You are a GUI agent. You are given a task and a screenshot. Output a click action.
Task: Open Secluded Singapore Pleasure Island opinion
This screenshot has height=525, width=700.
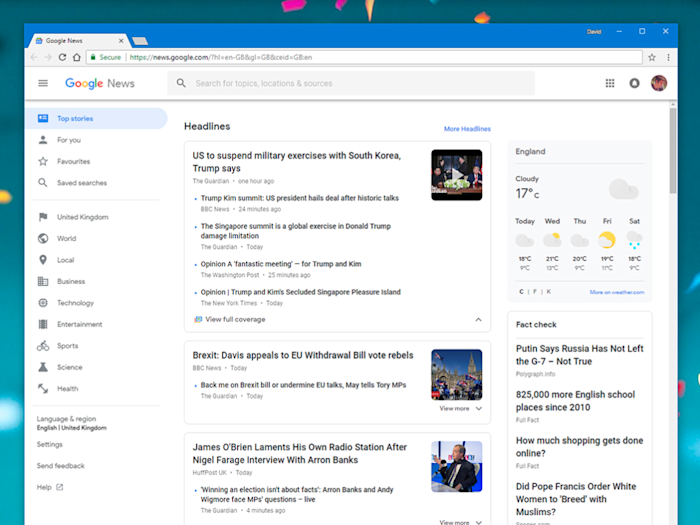coord(300,292)
